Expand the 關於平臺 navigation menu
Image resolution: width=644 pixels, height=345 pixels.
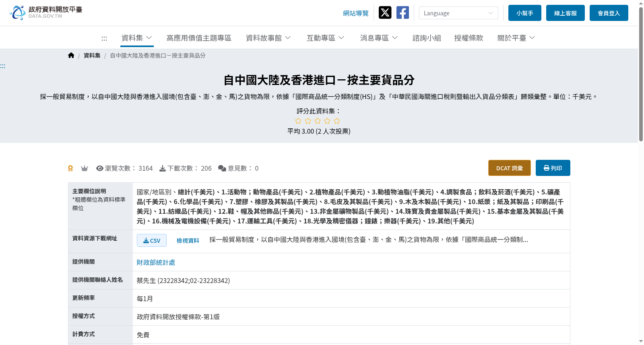tap(516, 38)
